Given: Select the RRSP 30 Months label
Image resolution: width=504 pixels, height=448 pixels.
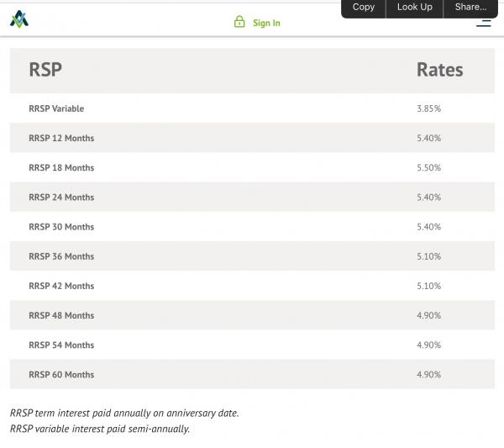Looking at the screenshot, I should point(61,227).
